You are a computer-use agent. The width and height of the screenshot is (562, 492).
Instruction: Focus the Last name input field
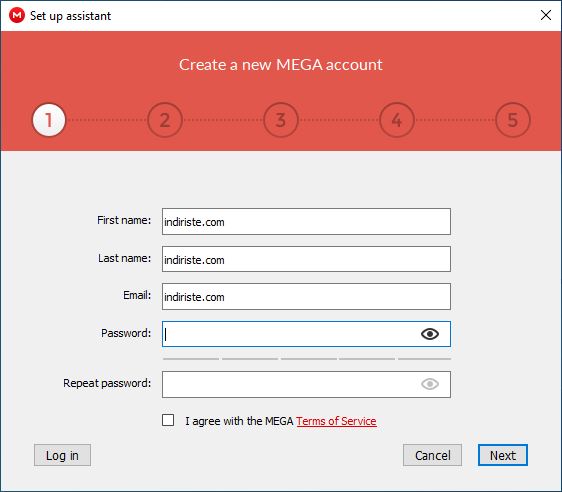coord(306,259)
